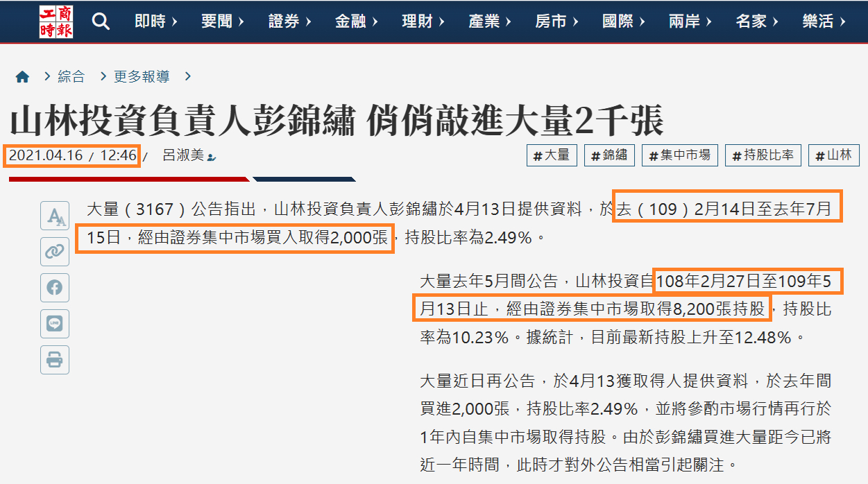
Task: Select text 持股比率為2.49%
Action: click(468, 238)
